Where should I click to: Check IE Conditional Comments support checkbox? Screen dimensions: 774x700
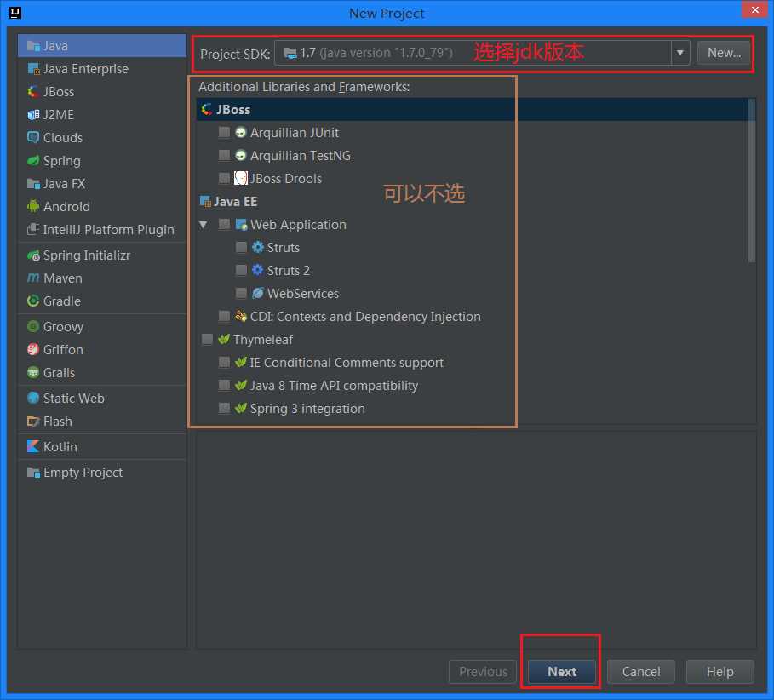224,362
